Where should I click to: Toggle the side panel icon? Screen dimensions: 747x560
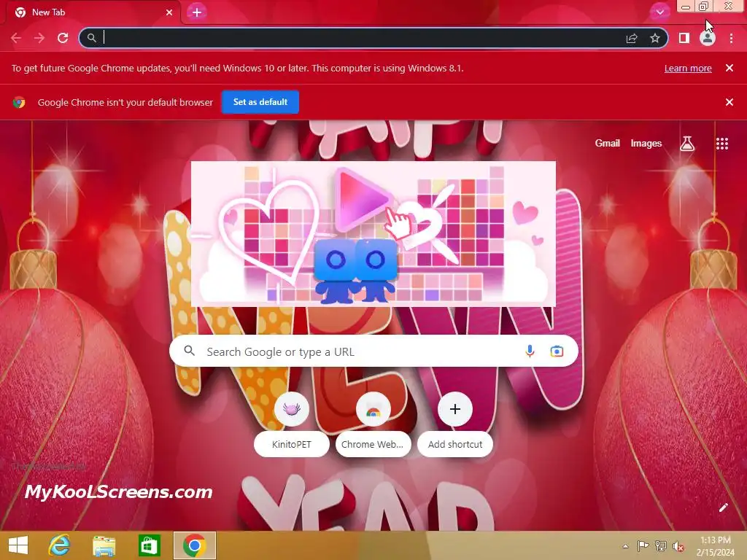coord(684,38)
